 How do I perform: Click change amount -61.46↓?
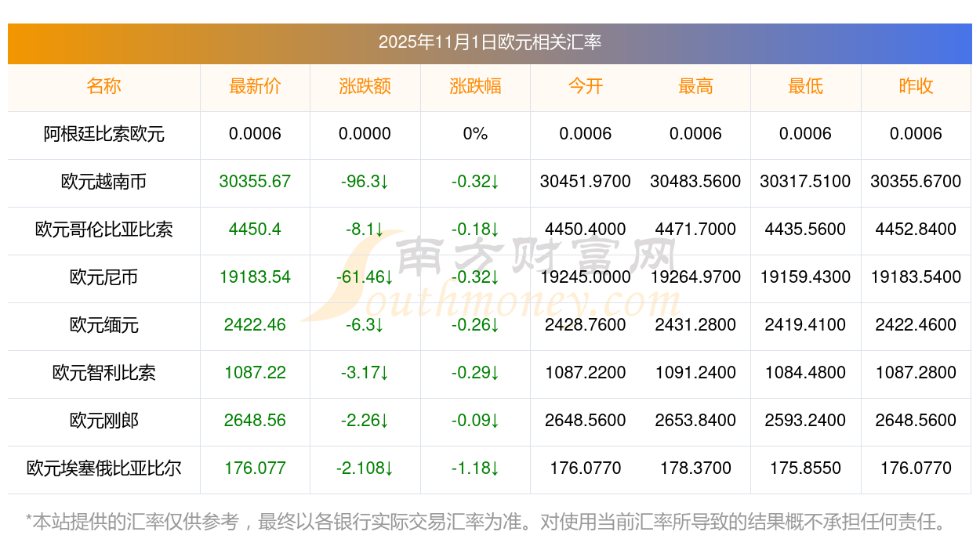tap(365, 277)
